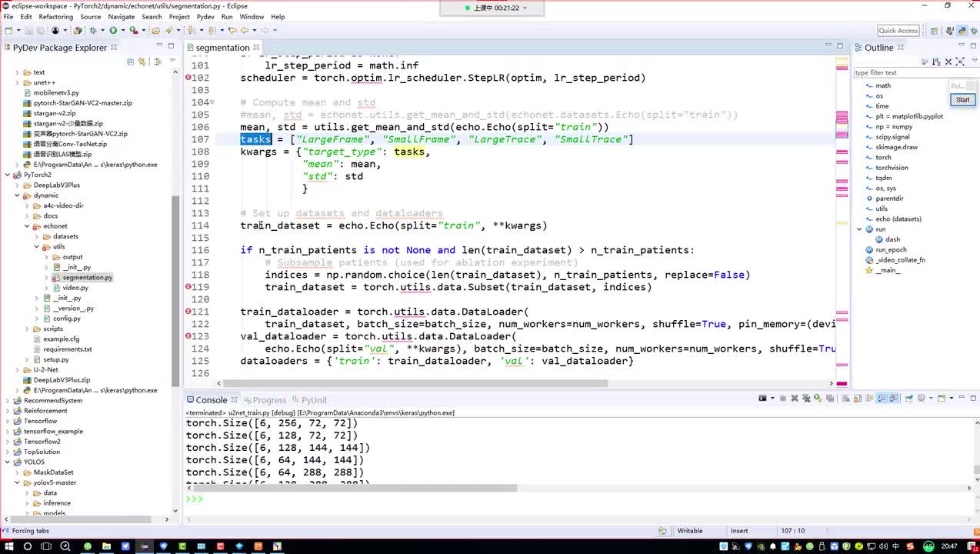Click the Open Perspective icon
The height and width of the screenshot is (554, 980).
click(x=934, y=31)
